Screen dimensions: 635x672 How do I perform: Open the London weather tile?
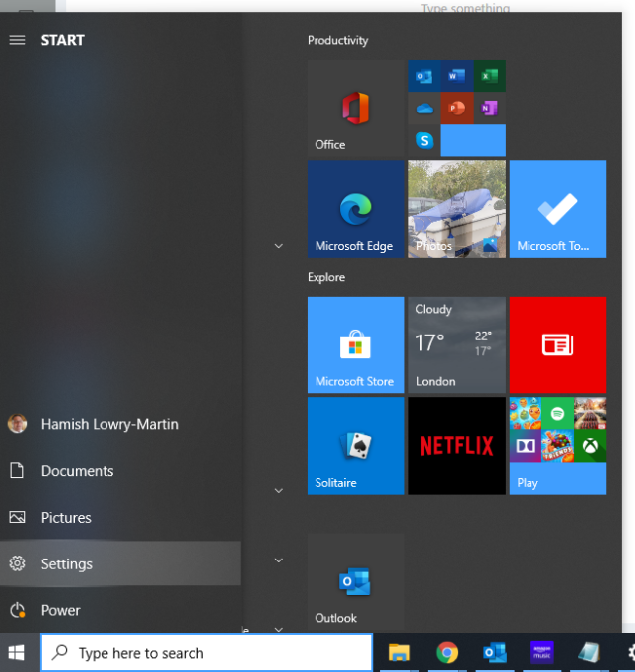(457, 345)
